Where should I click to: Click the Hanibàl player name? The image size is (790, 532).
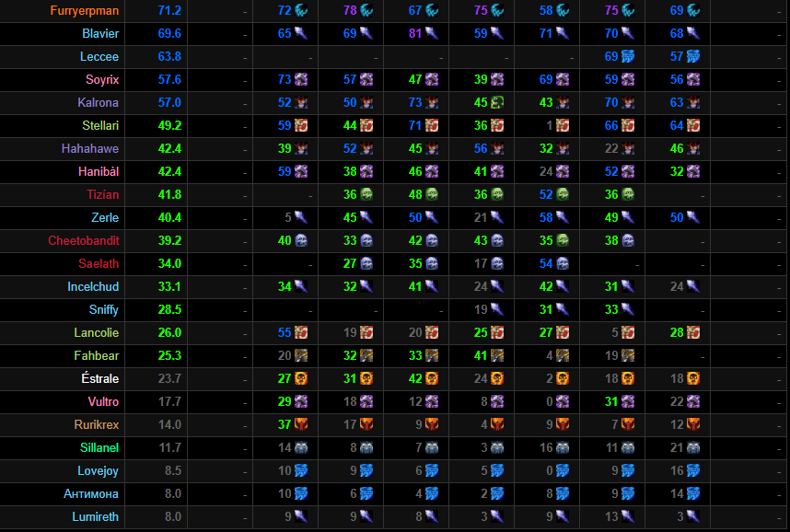click(x=99, y=172)
